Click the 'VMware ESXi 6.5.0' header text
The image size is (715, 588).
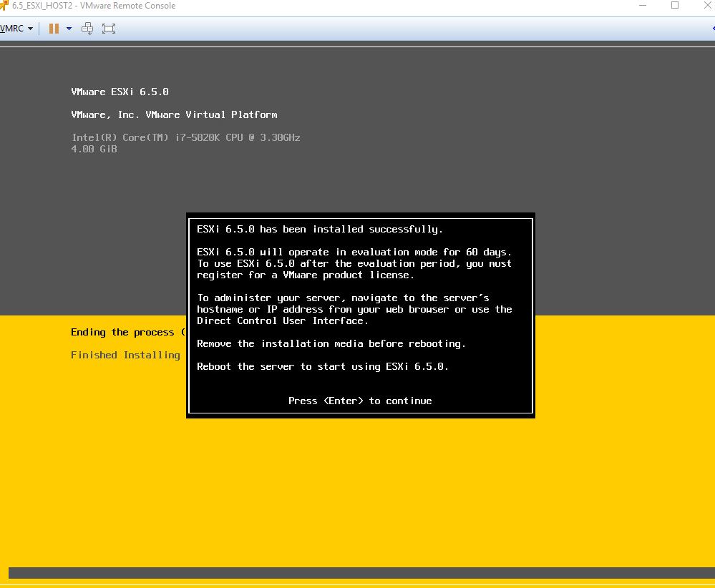pos(120,92)
